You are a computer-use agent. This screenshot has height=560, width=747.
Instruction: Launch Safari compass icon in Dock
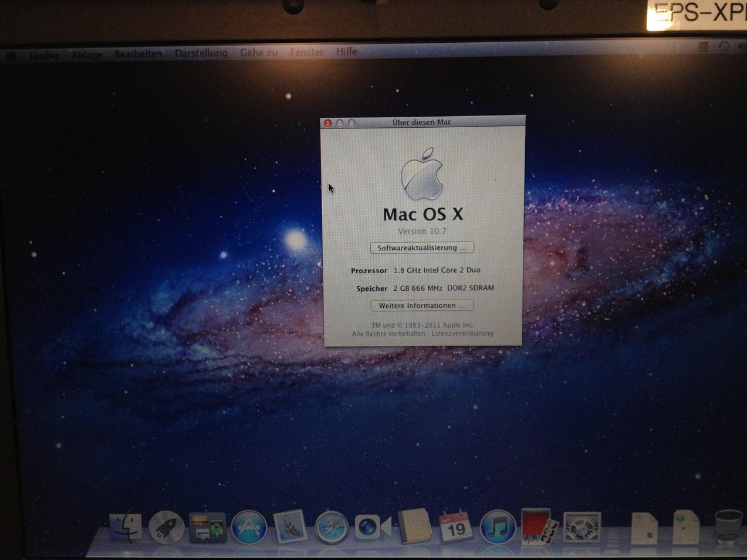(x=331, y=527)
